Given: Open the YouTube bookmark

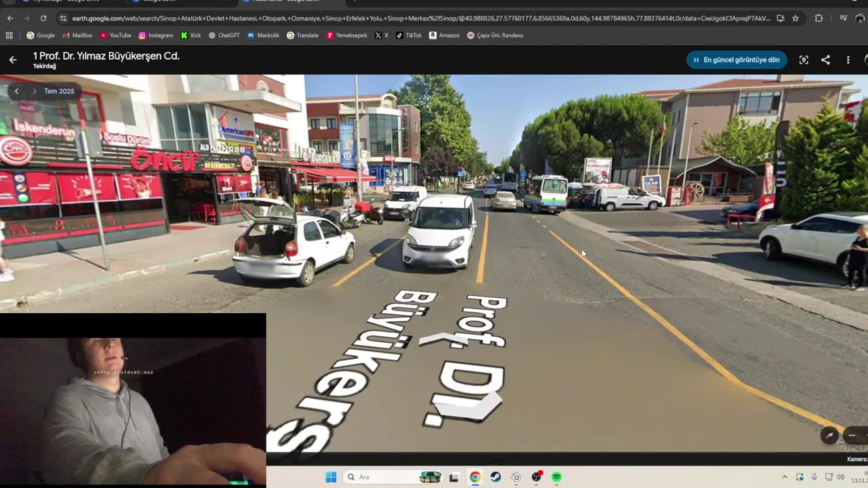Looking at the screenshot, I should tap(115, 35).
